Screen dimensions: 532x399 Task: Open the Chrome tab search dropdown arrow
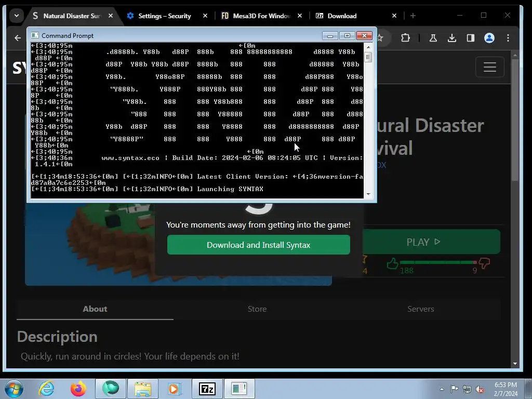(x=16, y=16)
